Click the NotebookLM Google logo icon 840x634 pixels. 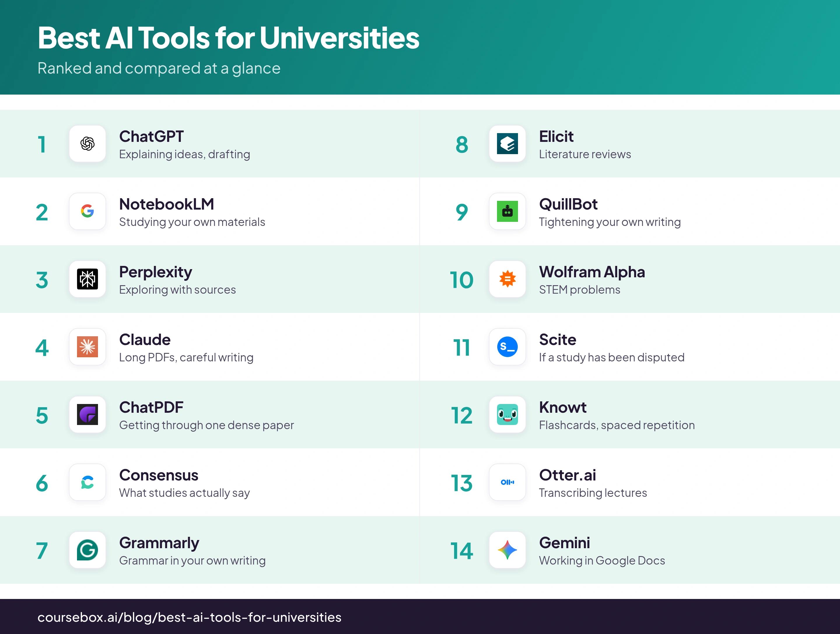point(87,211)
